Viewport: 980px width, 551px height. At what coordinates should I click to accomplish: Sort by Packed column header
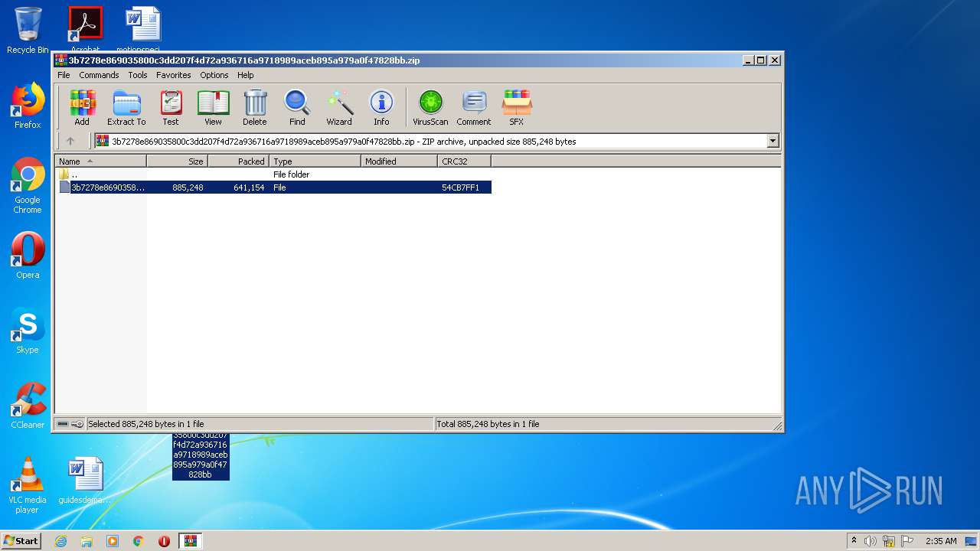click(238, 161)
